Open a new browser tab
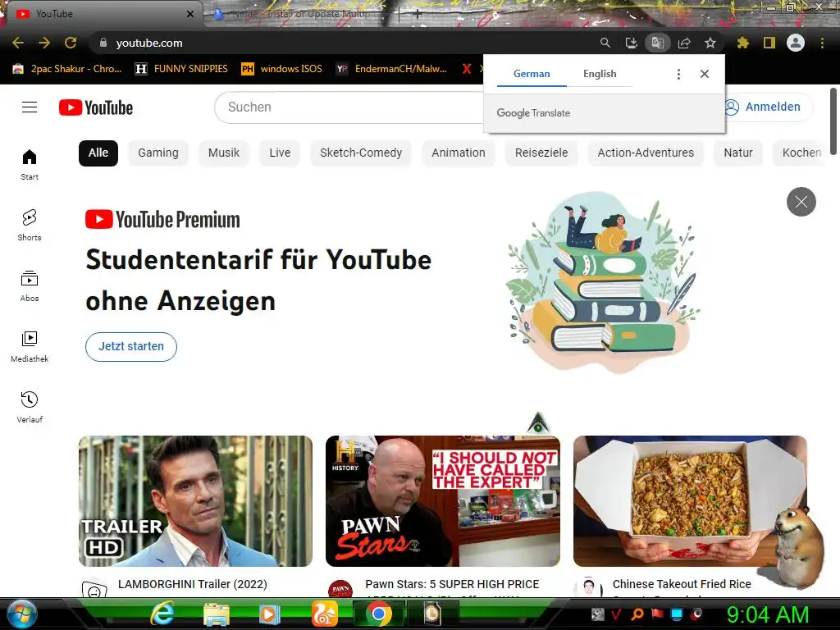 click(418, 15)
